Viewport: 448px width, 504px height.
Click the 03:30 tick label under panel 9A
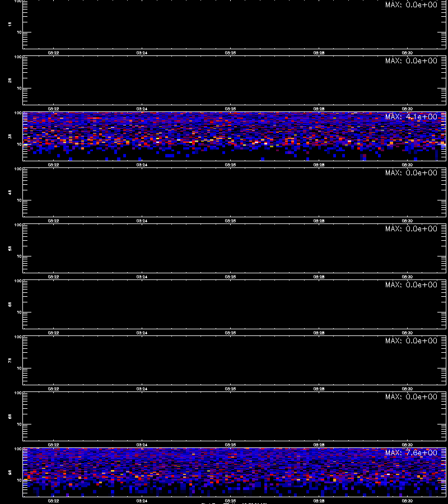pyautogui.click(x=407, y=501)
